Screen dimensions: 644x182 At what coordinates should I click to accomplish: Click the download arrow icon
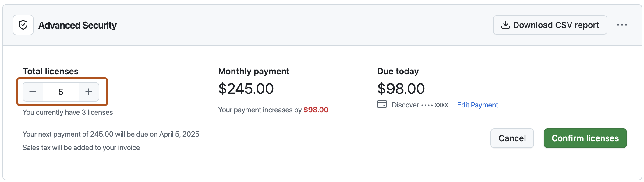(505, 25)
